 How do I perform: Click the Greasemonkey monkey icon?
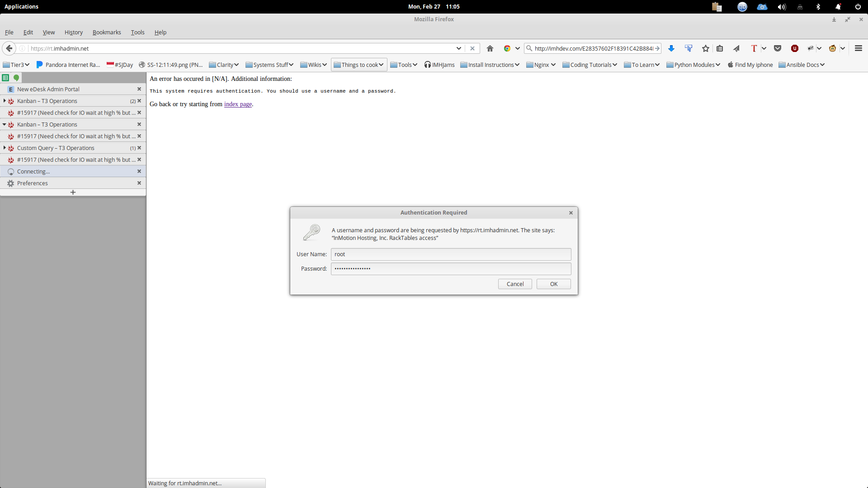832,48
